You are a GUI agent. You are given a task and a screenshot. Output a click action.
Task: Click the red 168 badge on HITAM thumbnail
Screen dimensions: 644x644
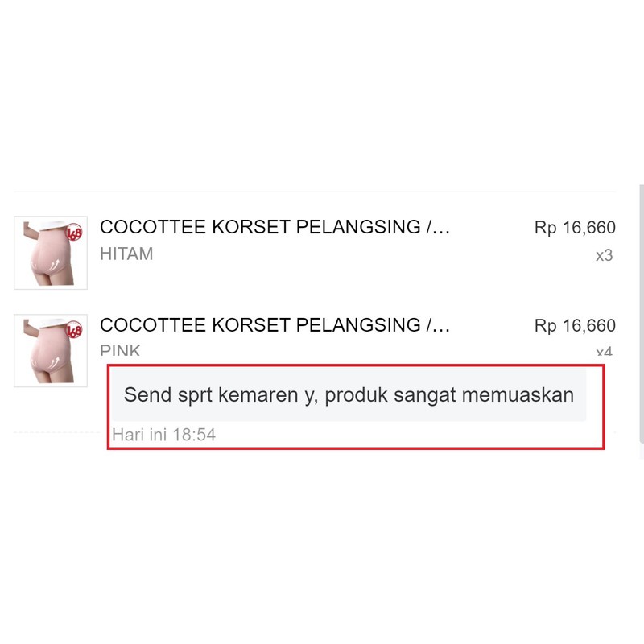(74, 233)
